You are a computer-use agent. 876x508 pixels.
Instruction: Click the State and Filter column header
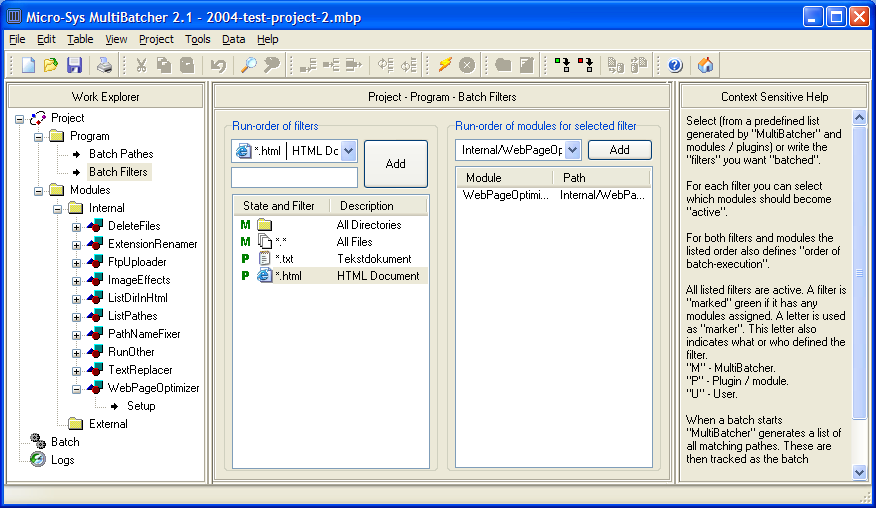(282, 206)
